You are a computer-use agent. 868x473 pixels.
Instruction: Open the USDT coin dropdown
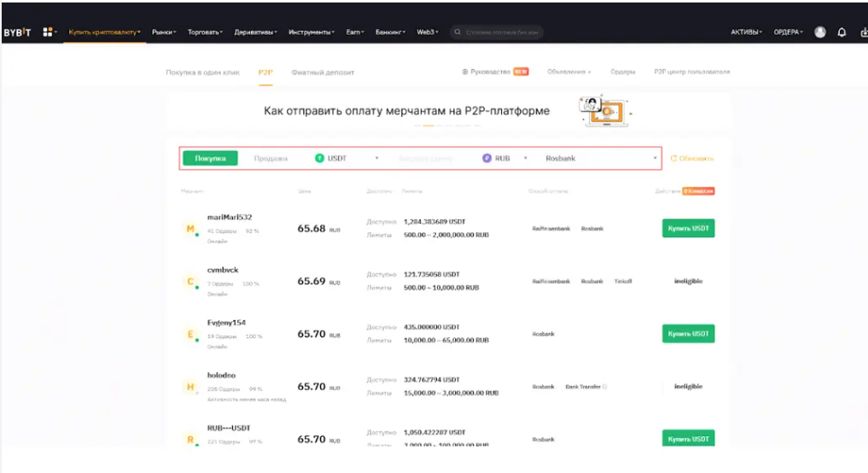click(x=347, y=159)
